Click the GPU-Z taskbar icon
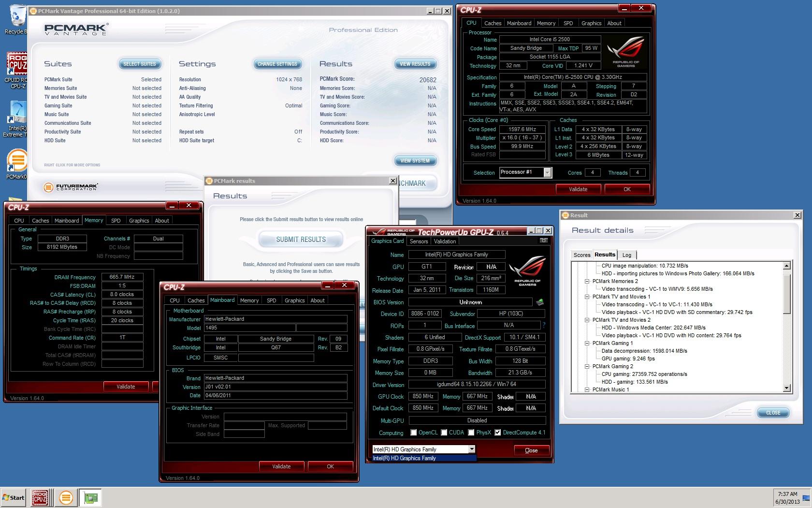The width and height of the screenshot is (812, 508). [x=90, y=497]
